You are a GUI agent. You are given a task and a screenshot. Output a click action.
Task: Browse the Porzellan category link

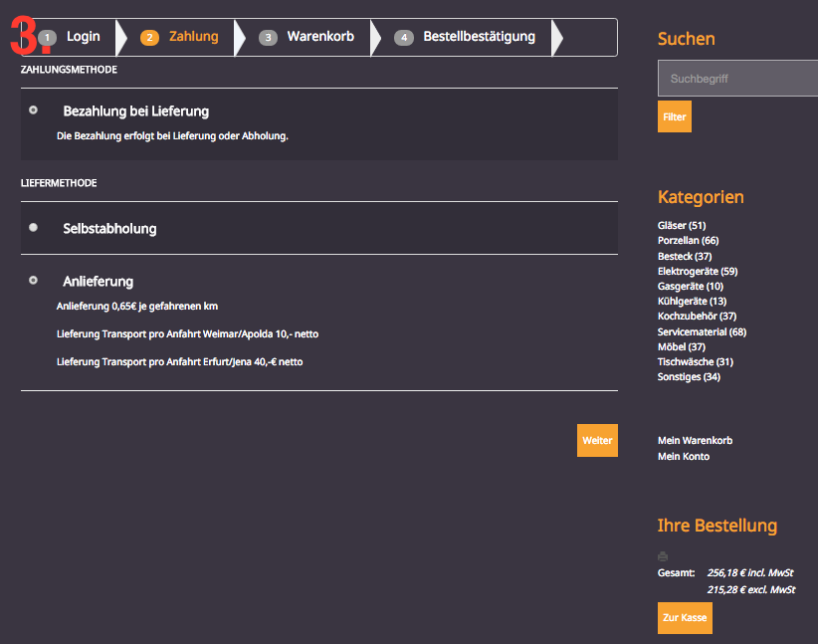coord(688,241)
